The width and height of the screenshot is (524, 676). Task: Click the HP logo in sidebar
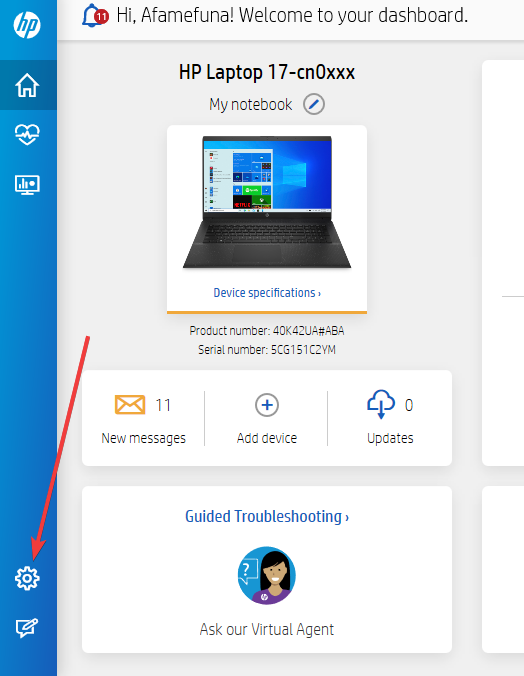tap(27, 25)
